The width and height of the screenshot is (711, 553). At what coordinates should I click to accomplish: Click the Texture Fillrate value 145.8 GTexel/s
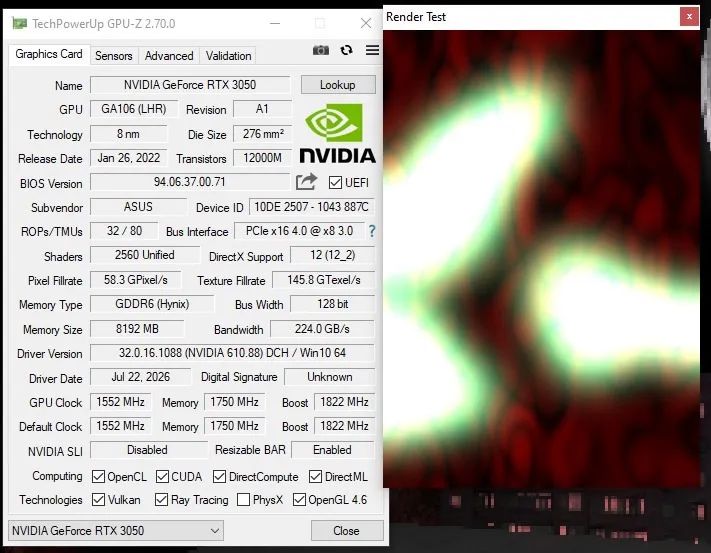pyautogui.click(x=324, y=280)
